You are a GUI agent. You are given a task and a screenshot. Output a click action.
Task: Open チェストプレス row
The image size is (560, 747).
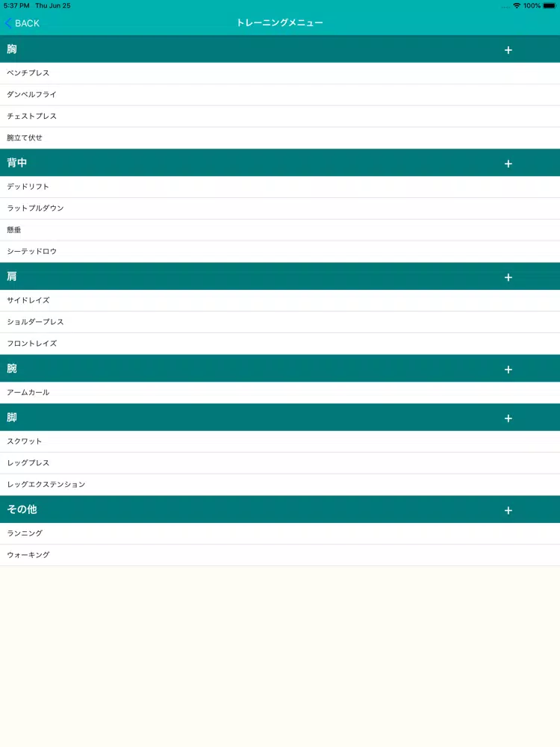coord(280,116)
